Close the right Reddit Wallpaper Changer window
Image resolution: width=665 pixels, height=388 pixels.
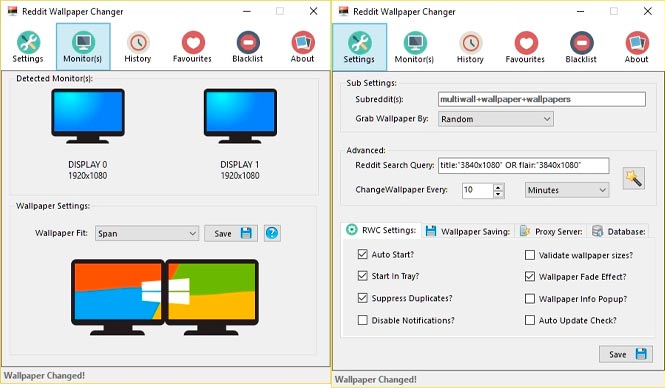click(648, 11)
